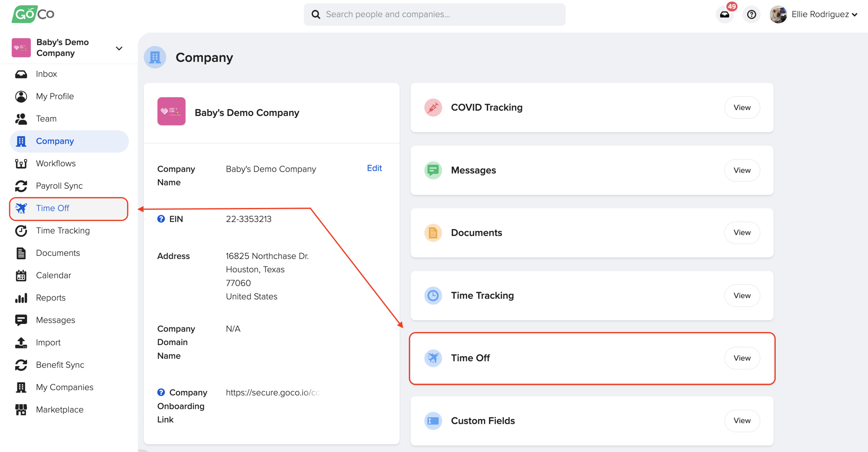Click the Documents card icon
The height and width of the screenshot is (452, 868).
[x=433, y=233]
